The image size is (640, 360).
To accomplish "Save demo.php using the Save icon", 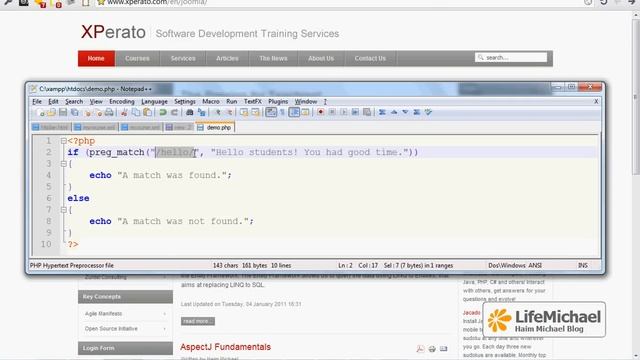I will pyautogui.click(x=63, y=112).
